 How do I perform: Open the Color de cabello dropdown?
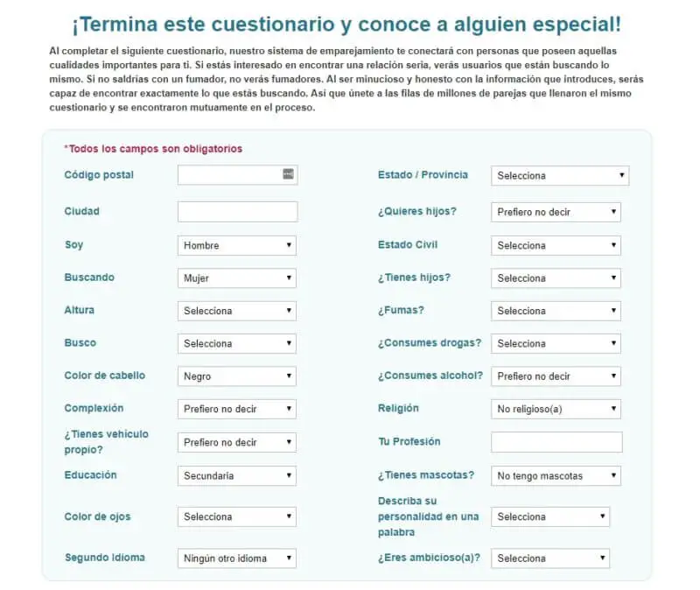pos(237,376)
